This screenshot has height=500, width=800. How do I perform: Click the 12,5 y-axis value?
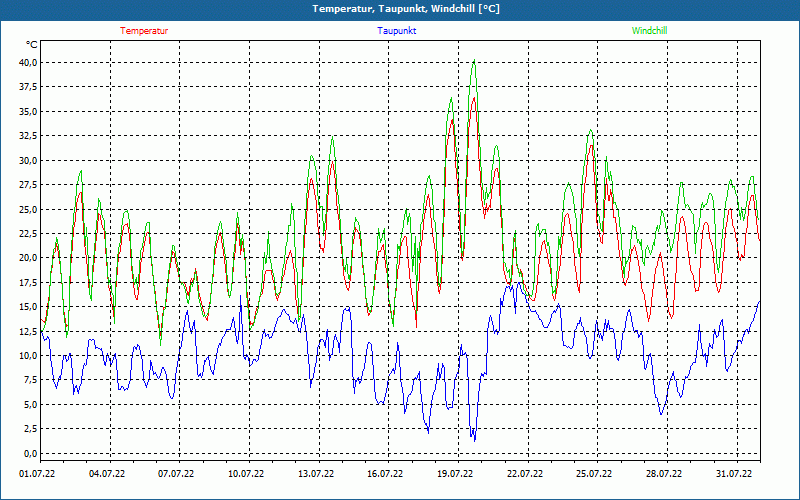pos(28,331)
